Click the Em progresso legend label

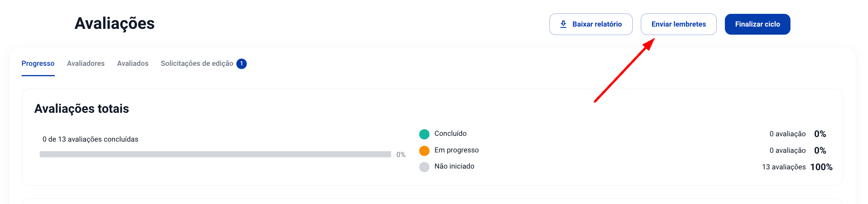(457, 150)
